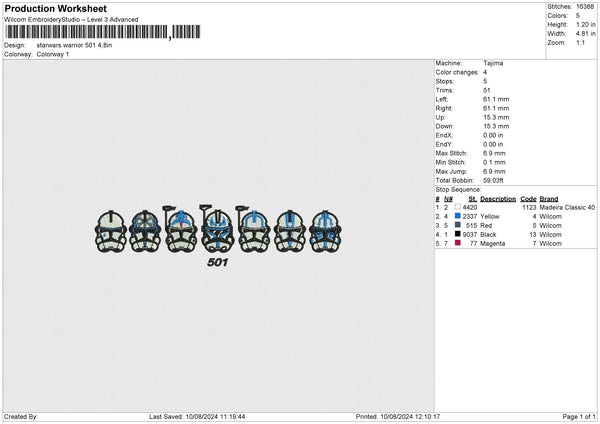Click the Height value 1.20 in

pyautogui.click(x=586, y=24)
